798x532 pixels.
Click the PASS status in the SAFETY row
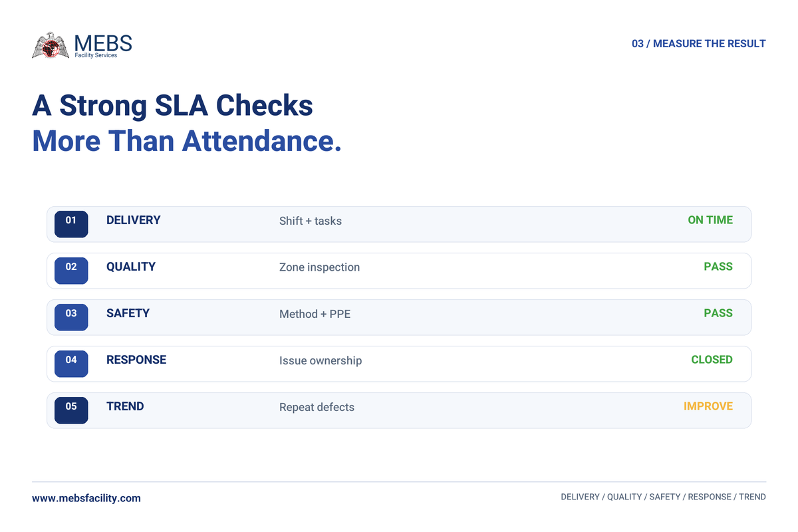[718, 313]
